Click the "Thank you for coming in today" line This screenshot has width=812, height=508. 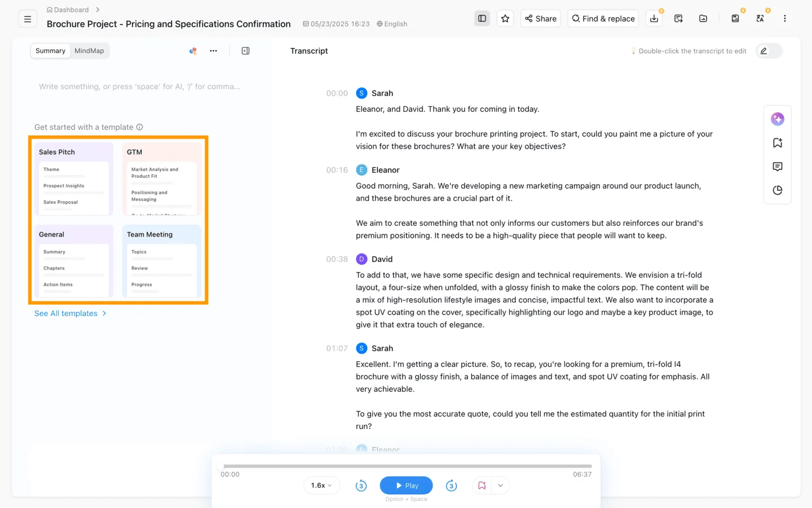(x=448, y=109)
